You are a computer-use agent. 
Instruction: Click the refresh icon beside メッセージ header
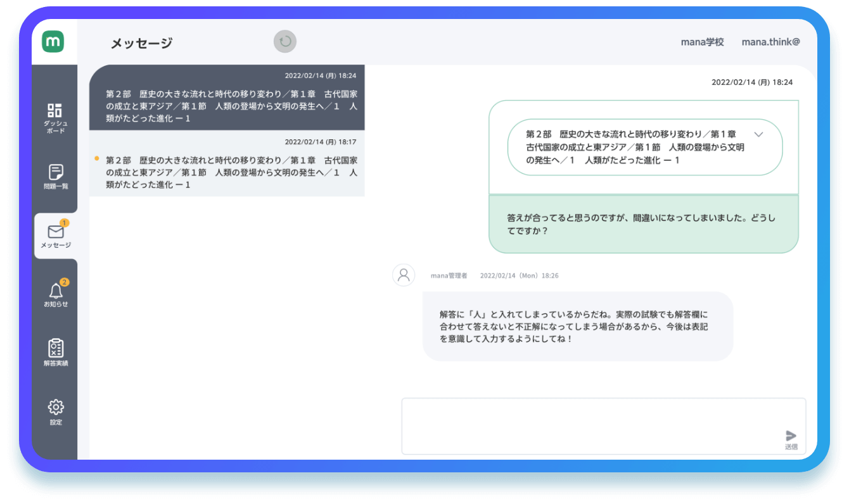(x=284, y=41)
